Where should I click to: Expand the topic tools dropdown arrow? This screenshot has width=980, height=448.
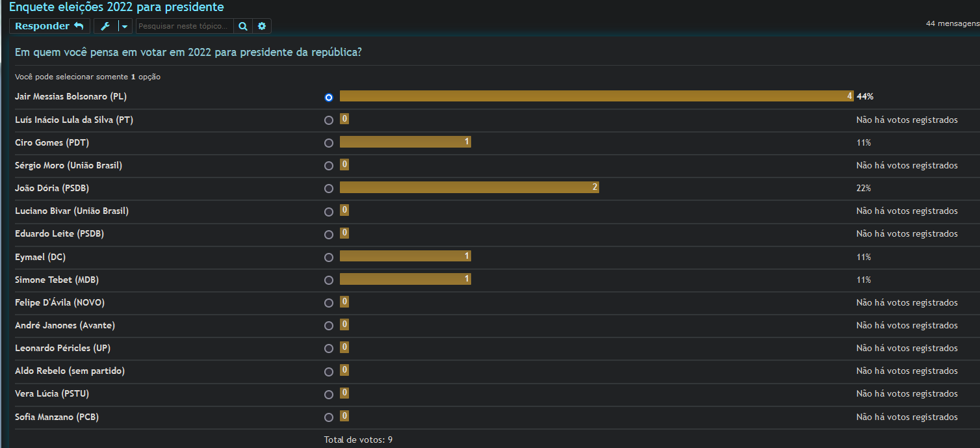click(125, 26)
